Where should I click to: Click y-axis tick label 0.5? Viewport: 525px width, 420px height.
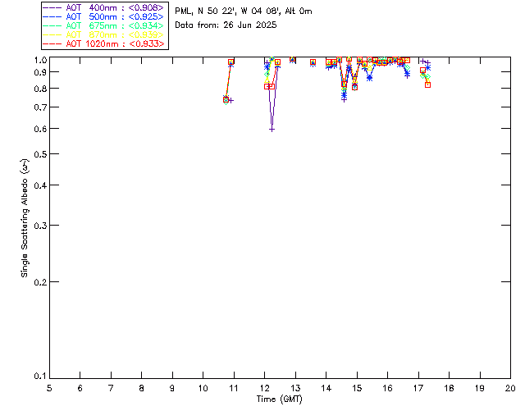[40, 154]
